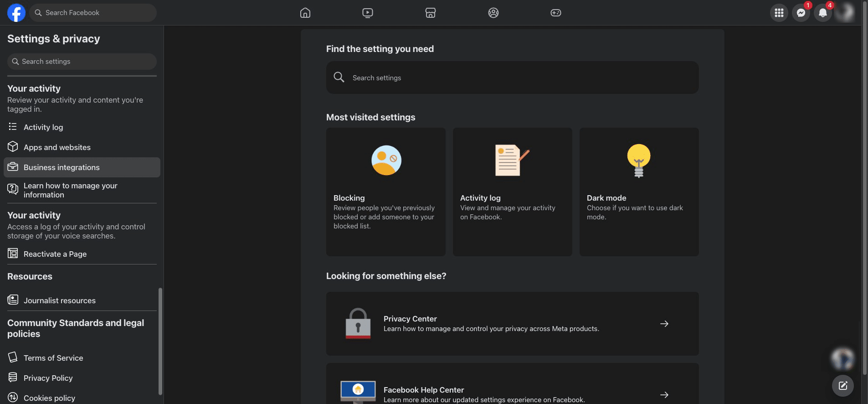Click the Facebook logo
Image resolution: width=868 pixels, height=404 pixels.
pyautogui.click(x=16, y=13)
